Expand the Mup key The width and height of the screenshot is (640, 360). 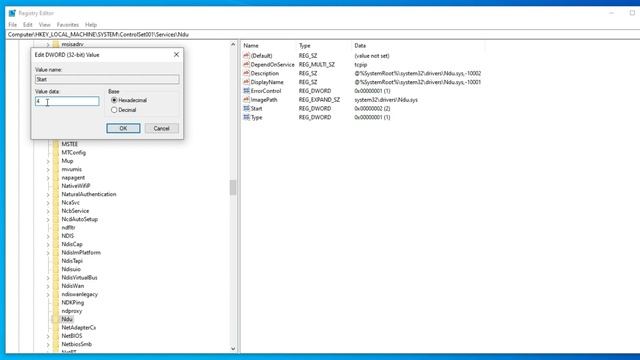coord(48,161)
